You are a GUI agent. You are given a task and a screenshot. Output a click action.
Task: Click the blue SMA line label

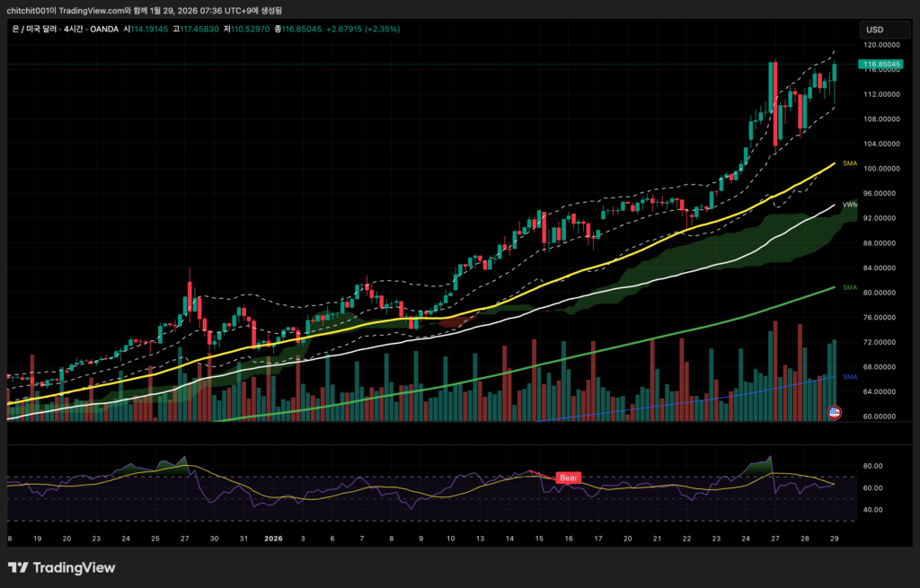click(849, 377)
